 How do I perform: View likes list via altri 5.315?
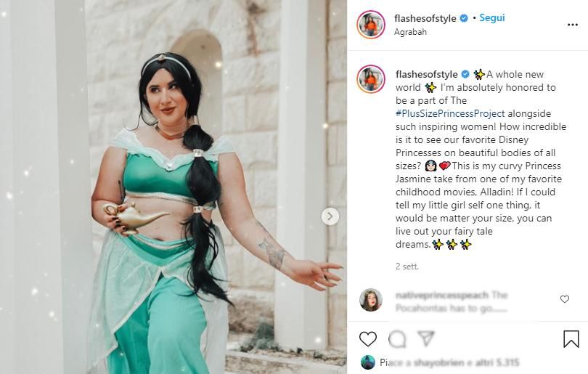(x=498, y=362)
